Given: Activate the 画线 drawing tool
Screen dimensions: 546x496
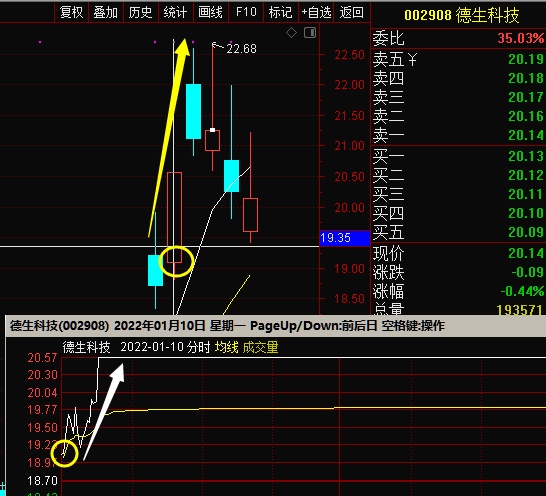Looking at the screenshot, I should 210,12.
